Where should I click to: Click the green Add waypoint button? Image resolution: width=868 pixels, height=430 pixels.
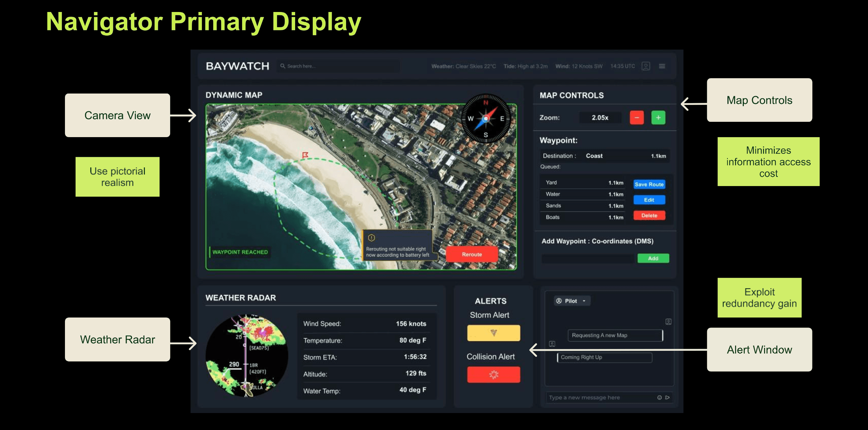(653, 258)
